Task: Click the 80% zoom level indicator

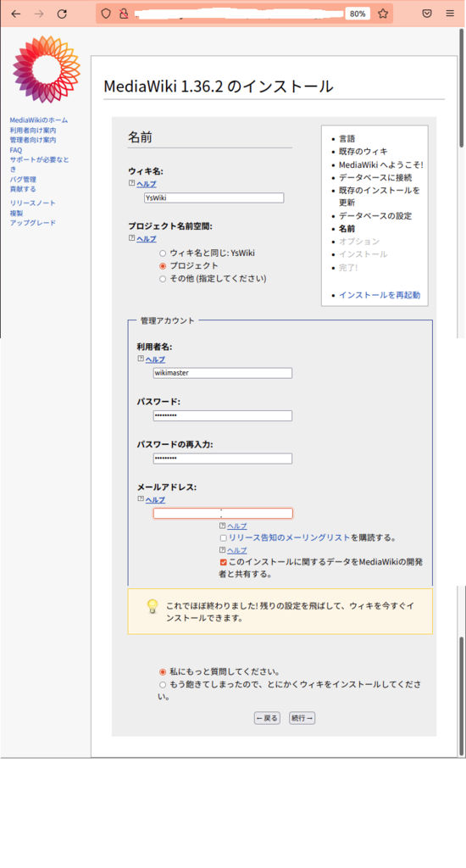Action: tap(358, 14)
